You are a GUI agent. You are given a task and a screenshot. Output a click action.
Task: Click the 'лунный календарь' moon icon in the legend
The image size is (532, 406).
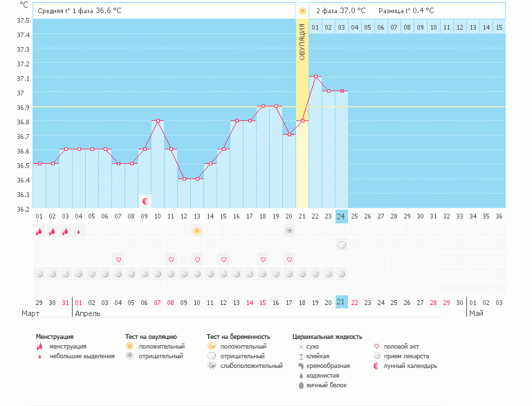click(377, 366)
